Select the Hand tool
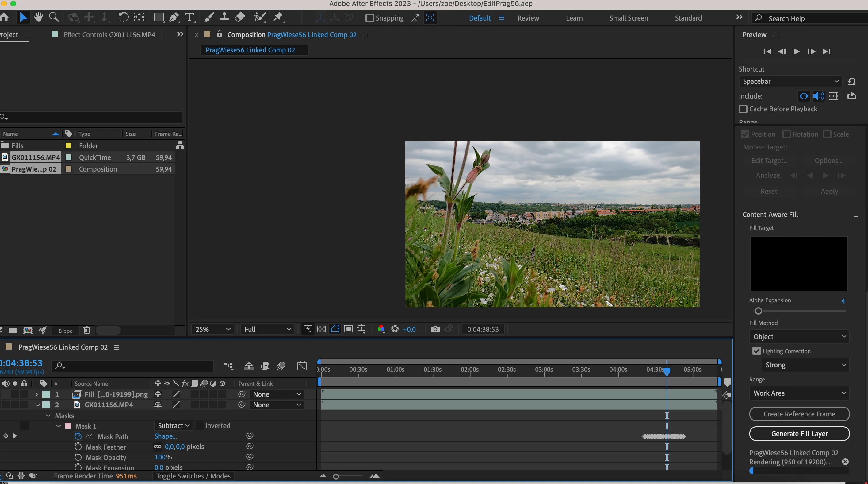The width and height of the screenshot is (868, 484). tap(38, 17)
